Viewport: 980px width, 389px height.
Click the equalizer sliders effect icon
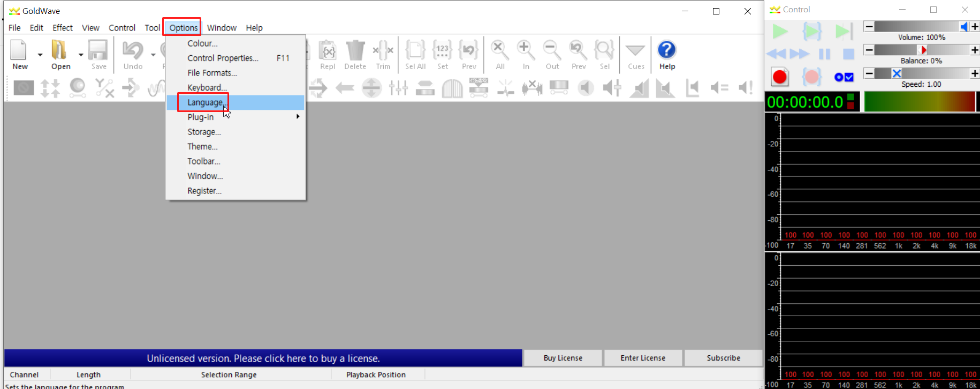398,88
